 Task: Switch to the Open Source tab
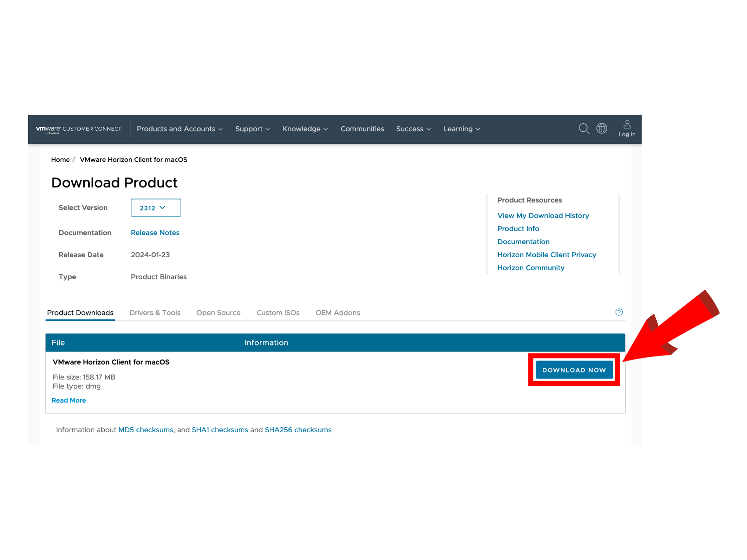(x=218, y=313)
